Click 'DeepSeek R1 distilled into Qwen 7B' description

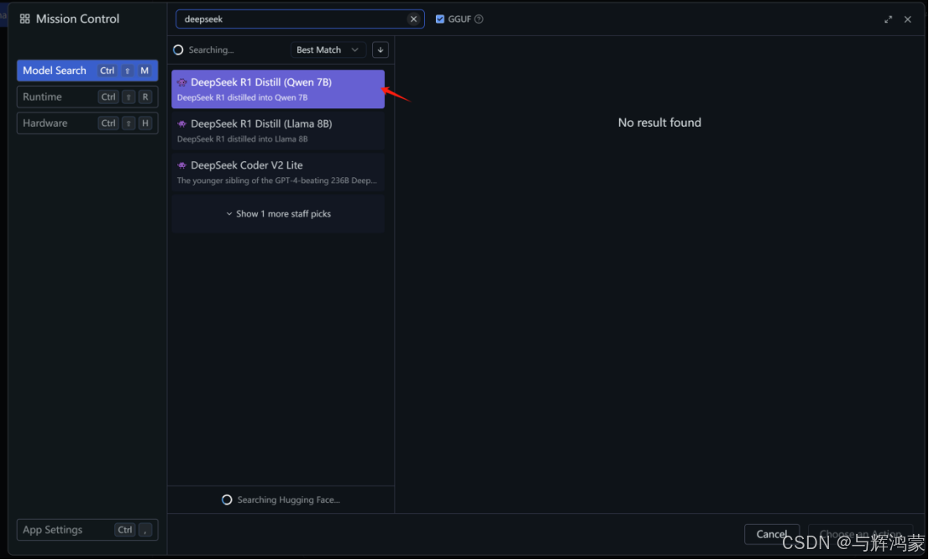click(x=242, y=97)
